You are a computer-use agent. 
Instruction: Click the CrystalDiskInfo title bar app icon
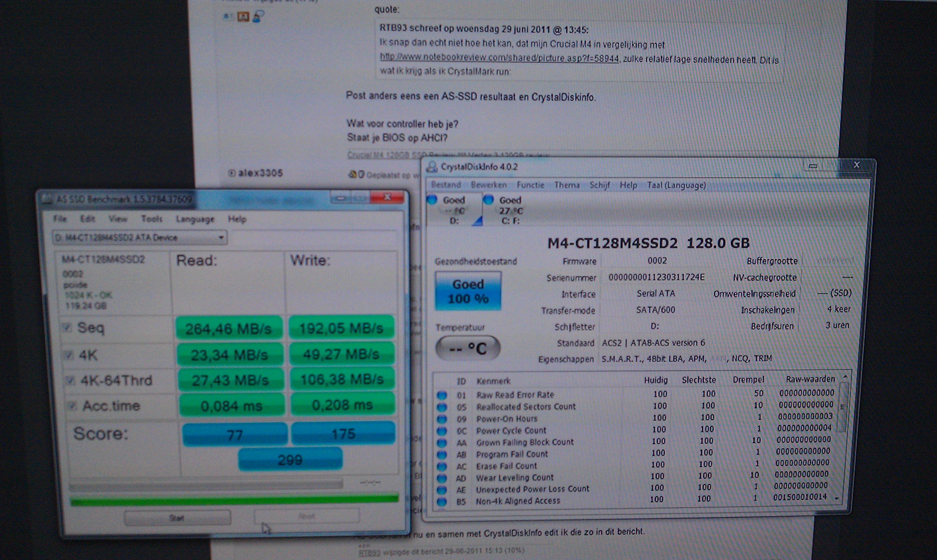coord(431,167)
